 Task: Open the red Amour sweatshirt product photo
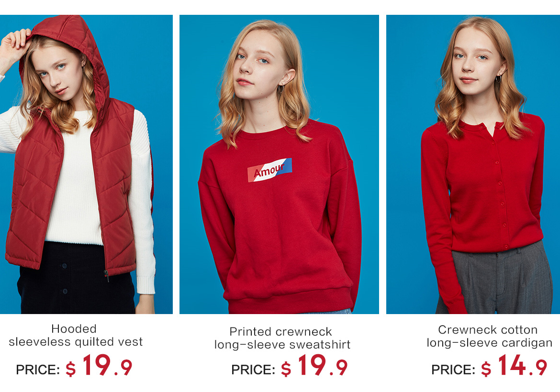(279, 164)
